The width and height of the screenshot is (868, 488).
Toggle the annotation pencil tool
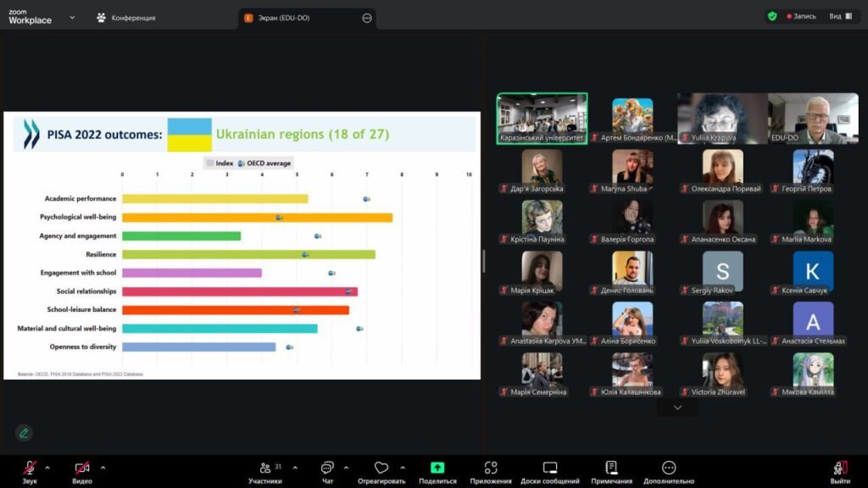pyautogui.click(x=24, y=433)
